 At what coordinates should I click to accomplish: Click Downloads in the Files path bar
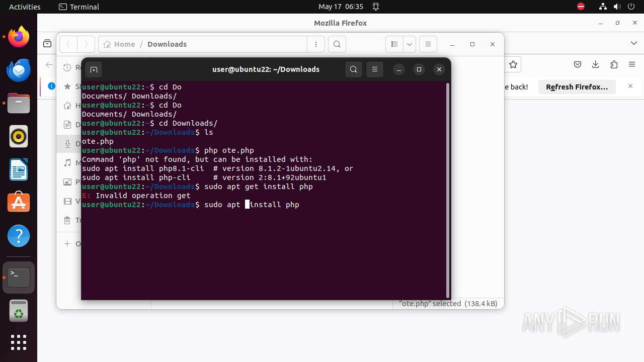[x=167, y=44]
